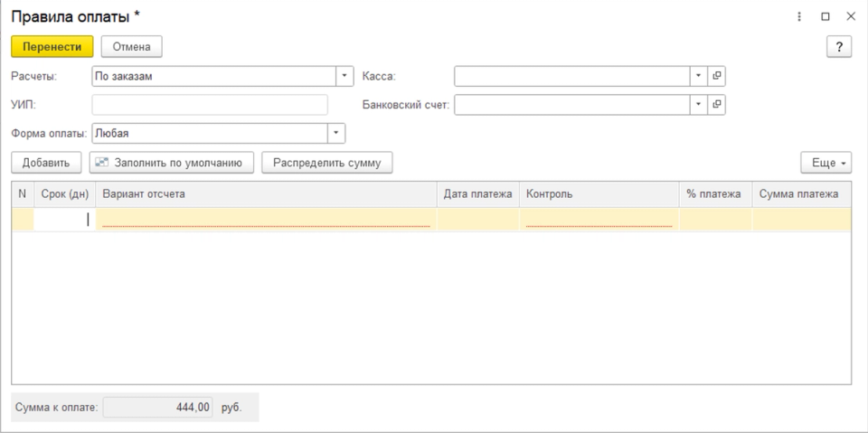This screenshot has width=868, height=433.
Task: Open the Банковский счет item via its icon
Action: pyautogui.click(x=716, y=104)
